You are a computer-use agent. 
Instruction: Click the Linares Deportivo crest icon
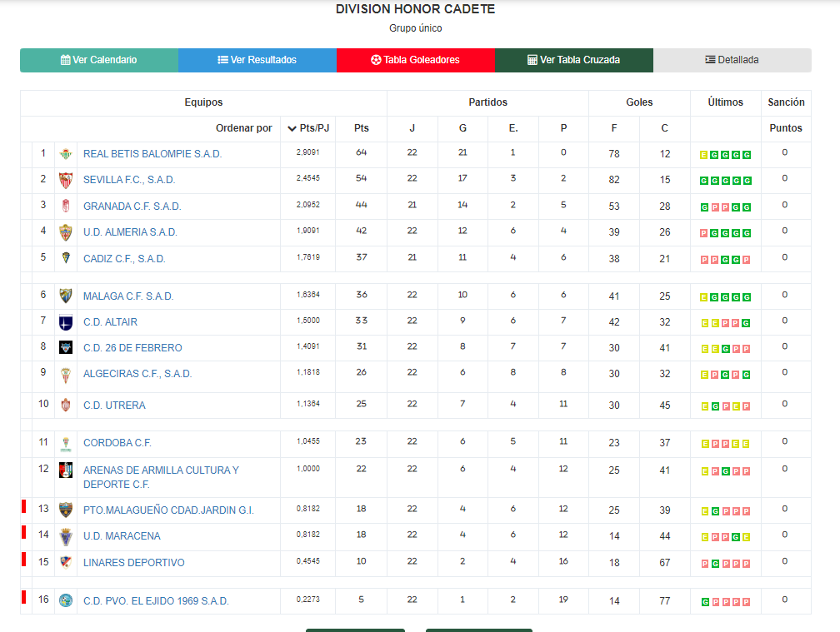(66, 562)
